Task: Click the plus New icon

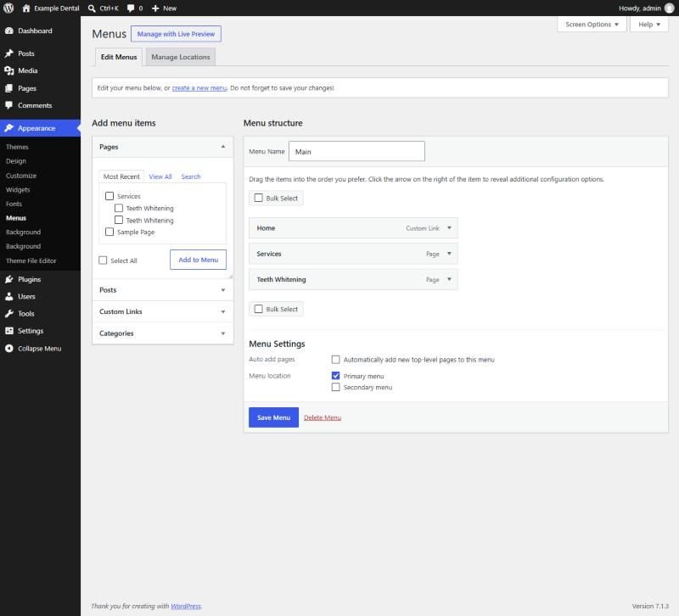Action: (x=155, y=8)
